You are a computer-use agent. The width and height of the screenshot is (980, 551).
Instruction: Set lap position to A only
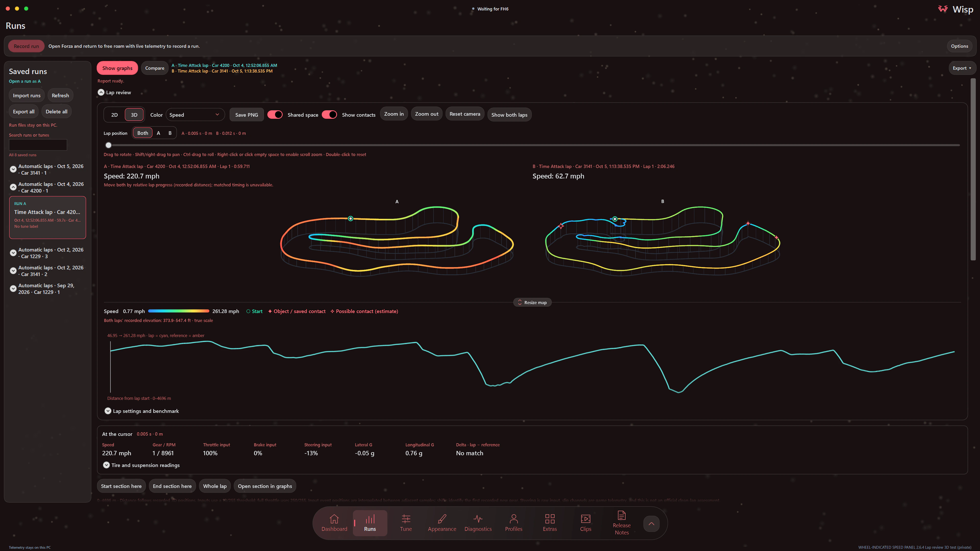158,133
